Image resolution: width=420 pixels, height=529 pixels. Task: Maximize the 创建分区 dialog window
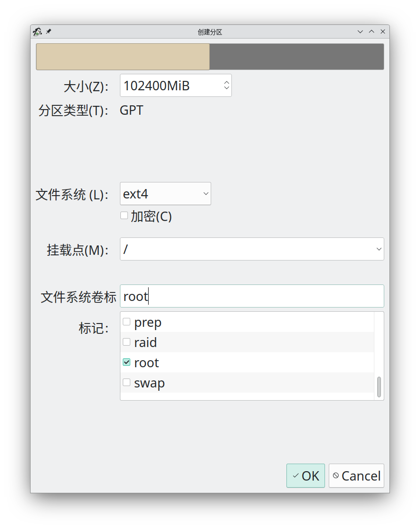coord(372,32)
